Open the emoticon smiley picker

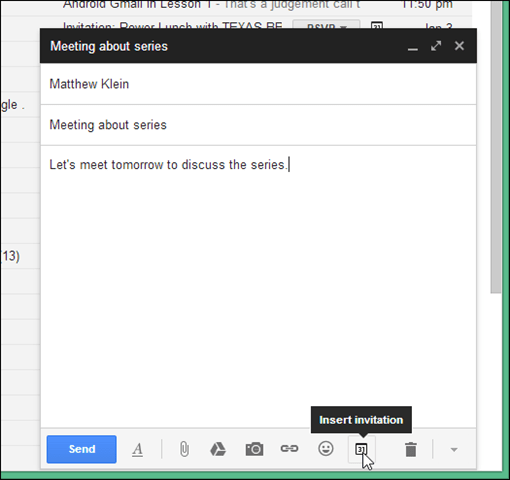(326, 448)
